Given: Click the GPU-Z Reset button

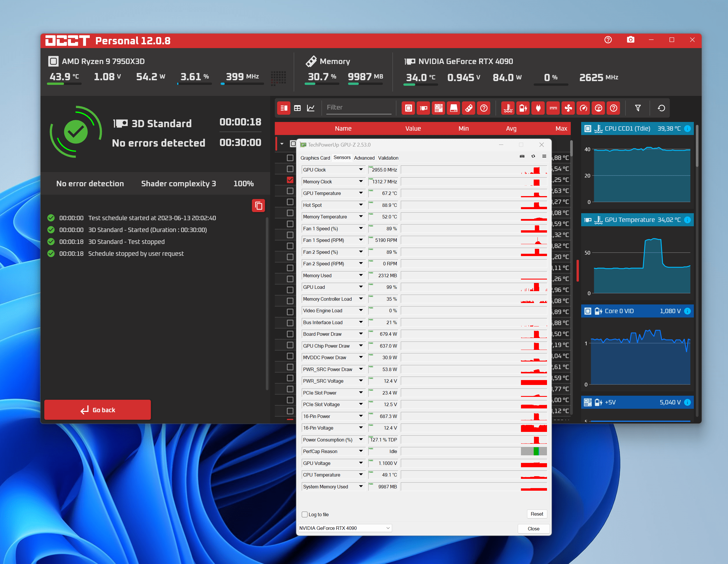Looking at the screenshot, I should click(x=536, y=514).
